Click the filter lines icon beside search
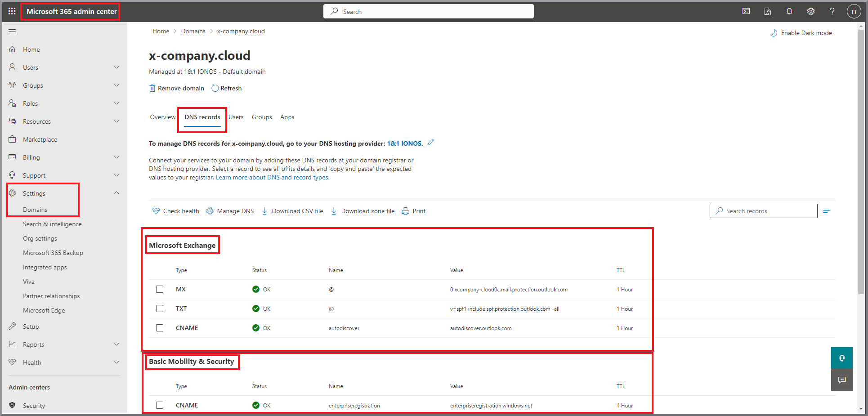This screenshot has width=868, height=416. point(827,211)
